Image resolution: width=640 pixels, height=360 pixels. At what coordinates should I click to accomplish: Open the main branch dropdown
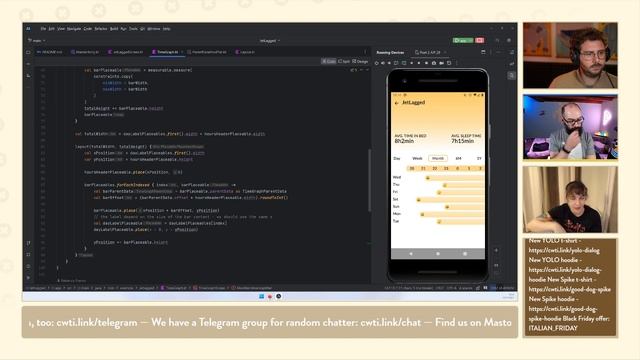point(36,40)
